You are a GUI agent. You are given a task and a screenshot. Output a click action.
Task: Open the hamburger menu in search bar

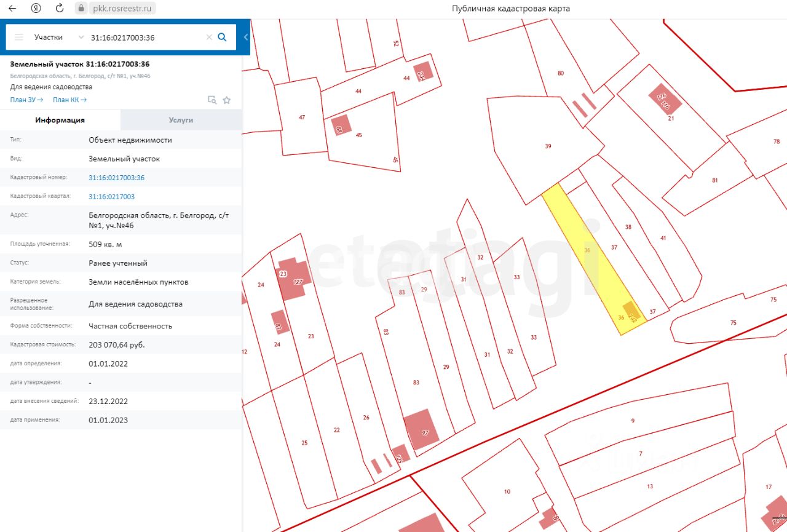(19, 38)
